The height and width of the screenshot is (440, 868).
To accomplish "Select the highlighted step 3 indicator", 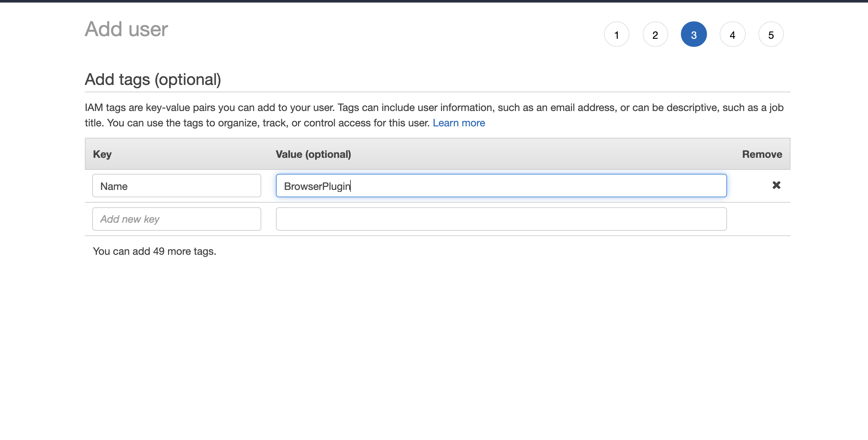I will tap(694, 34).
